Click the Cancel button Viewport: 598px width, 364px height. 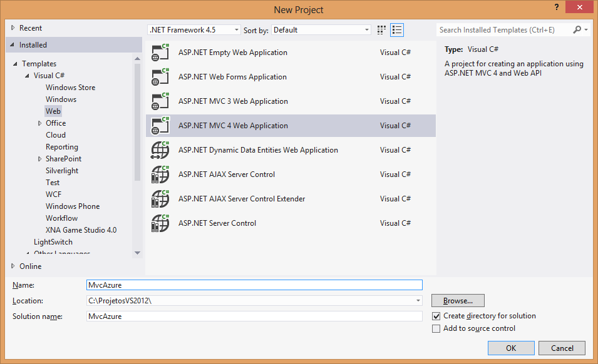point(562,348)
